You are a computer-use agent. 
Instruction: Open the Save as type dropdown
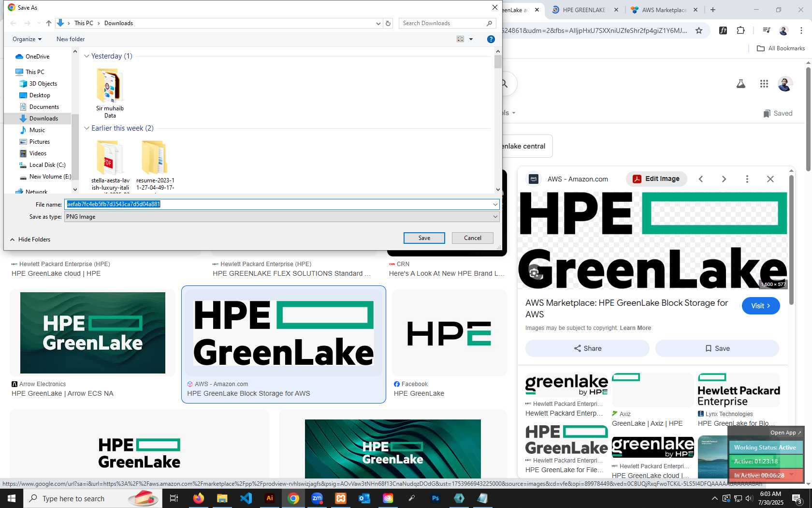pos(282,217)
